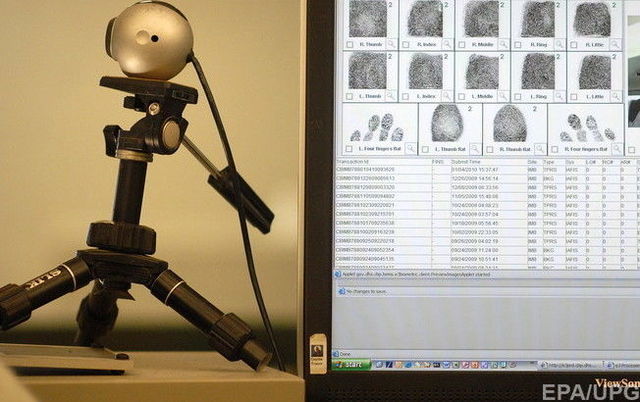Click the magnifier icon for R. Thumb print
The image size is (640, 402).
click(392, 44)
